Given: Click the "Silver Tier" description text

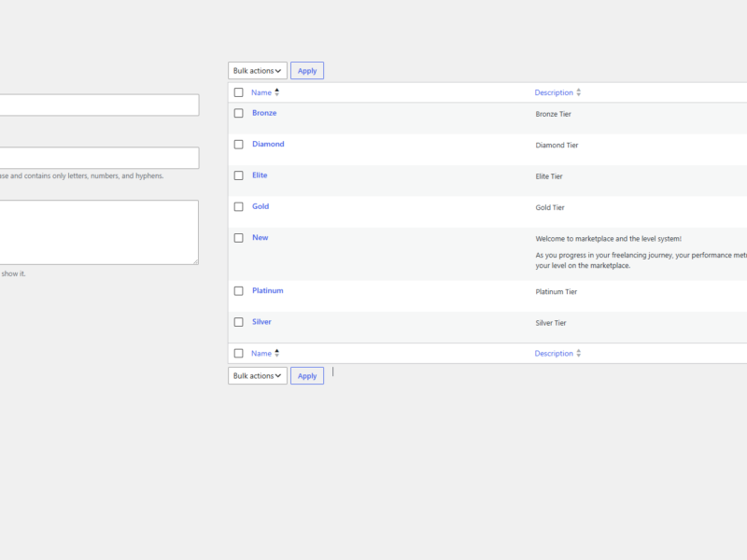Looking at the screenshot, I should [551, 323].
